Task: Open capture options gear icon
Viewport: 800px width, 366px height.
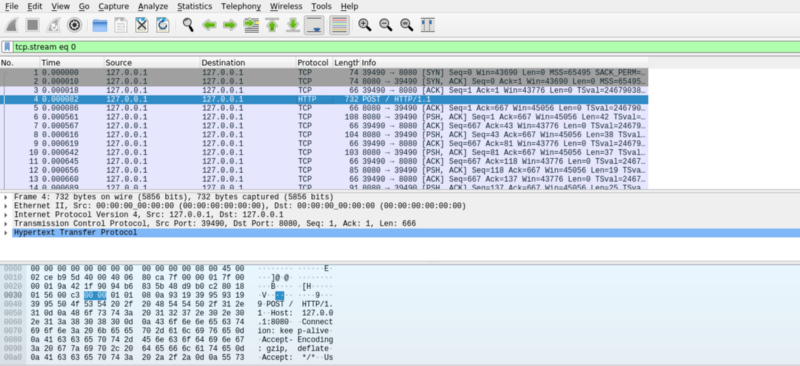Action: [x=75, y=25]
